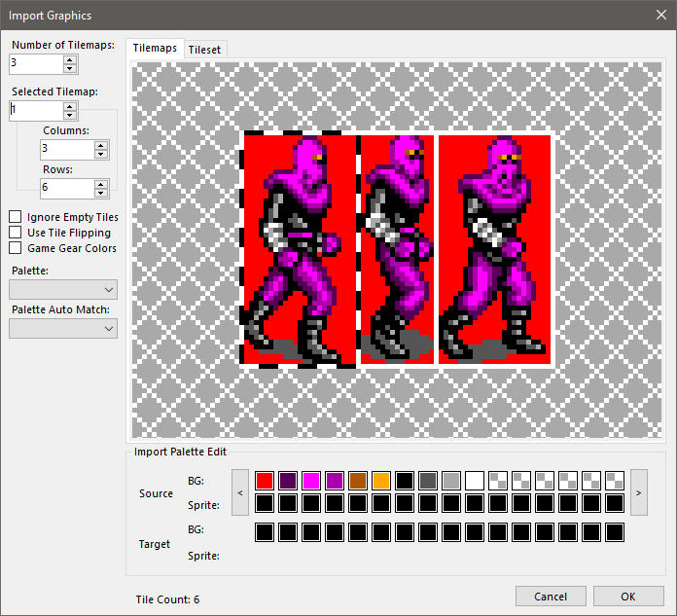Select the third ninja tilemap preview
677x616 pixels.
pos(494,249)
